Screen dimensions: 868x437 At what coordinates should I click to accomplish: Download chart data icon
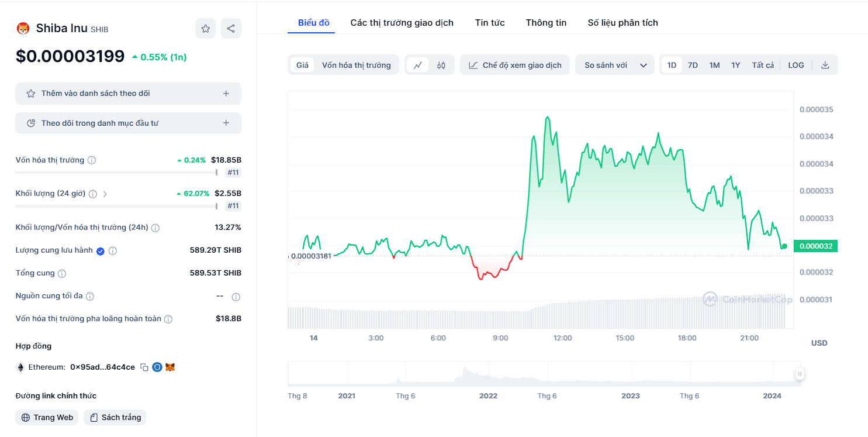click(x=825, y=65)
